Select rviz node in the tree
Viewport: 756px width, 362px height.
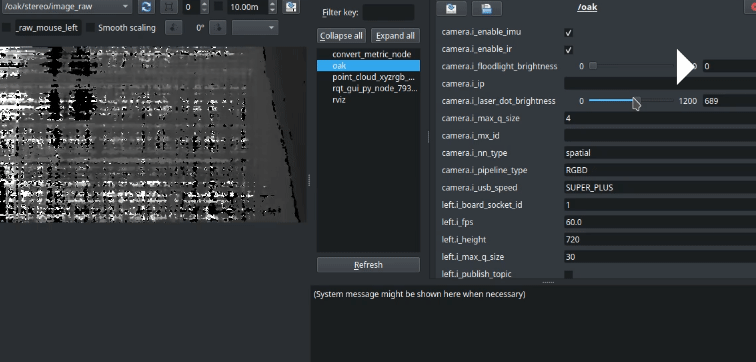click(x=338, y=100)
